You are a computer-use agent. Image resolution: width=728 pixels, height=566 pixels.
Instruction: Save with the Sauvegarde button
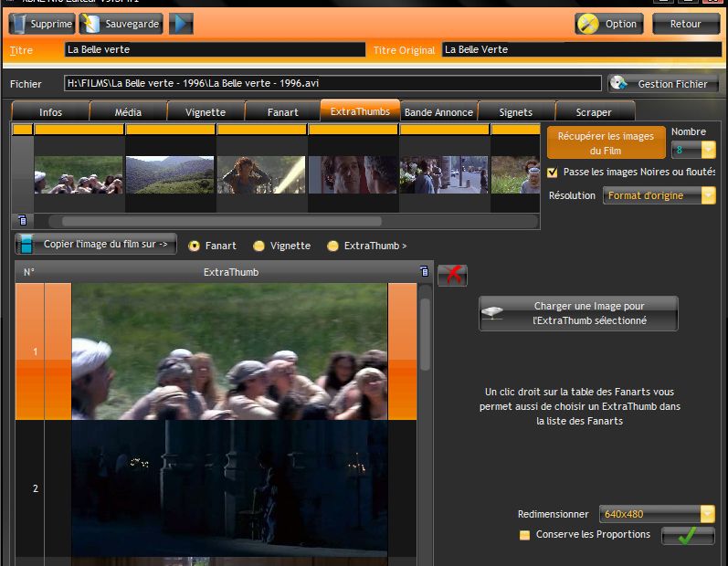[121, 24]
